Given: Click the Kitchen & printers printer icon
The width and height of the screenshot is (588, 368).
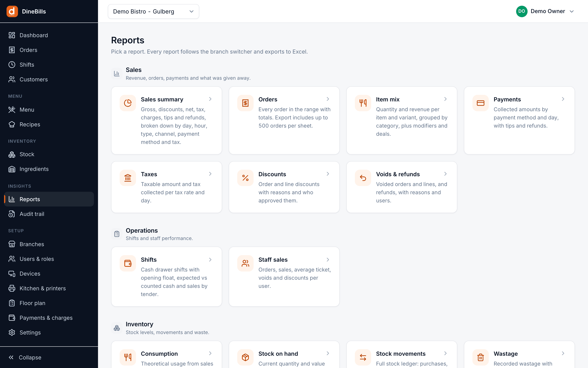Looking at the screenshot, I should pos(12,288).
